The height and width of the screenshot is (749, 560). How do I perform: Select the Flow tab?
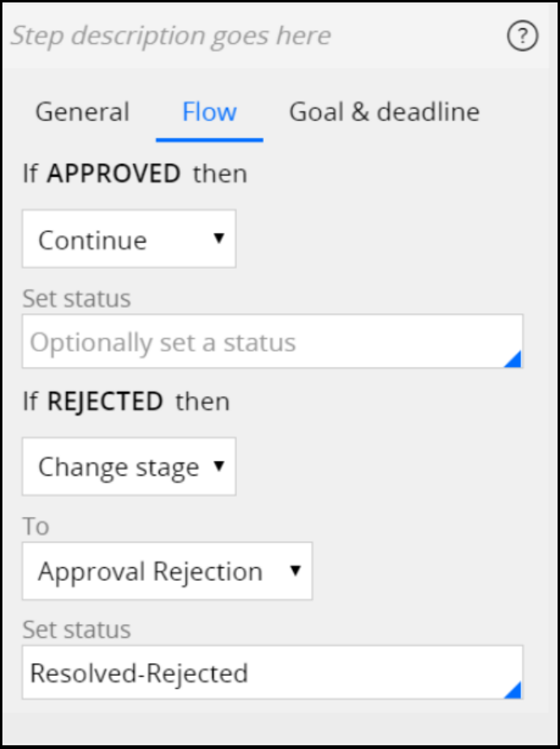tap(209, 112)
